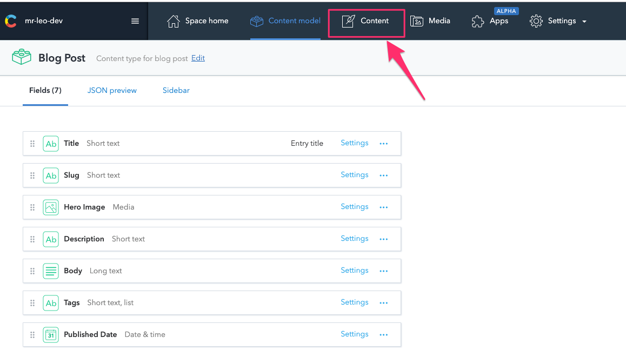
Task: Switch to the Sidebar tab
Action: (x=176, y=90)
